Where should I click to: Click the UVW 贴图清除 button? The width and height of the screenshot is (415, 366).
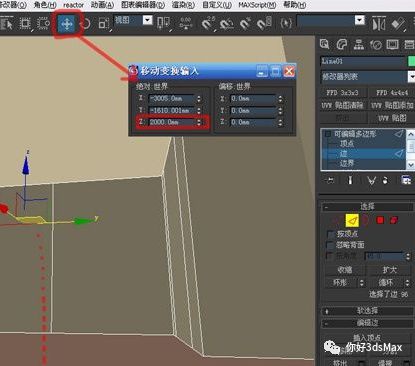(x=342, y=105)
